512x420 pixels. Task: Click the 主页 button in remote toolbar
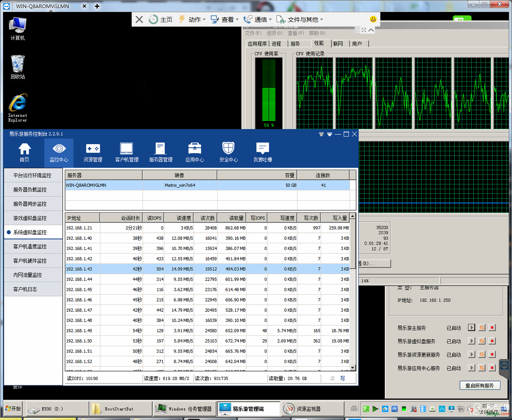(161, 19)
